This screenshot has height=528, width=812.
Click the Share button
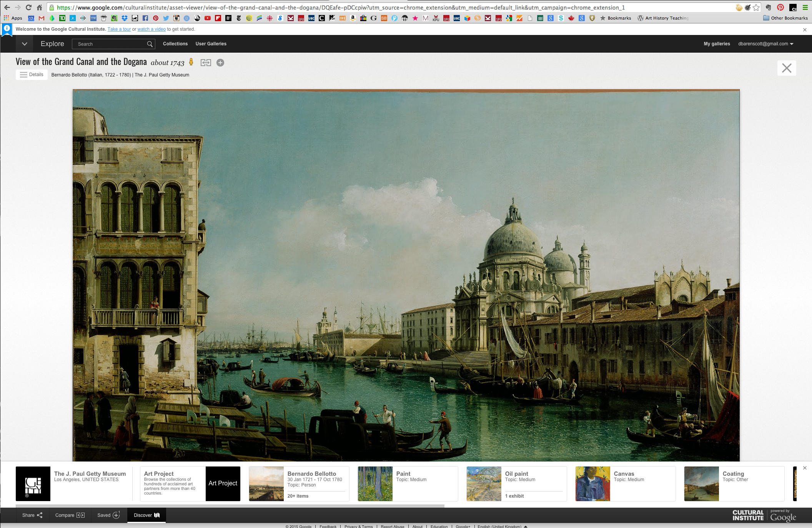(x=32, y=515)
